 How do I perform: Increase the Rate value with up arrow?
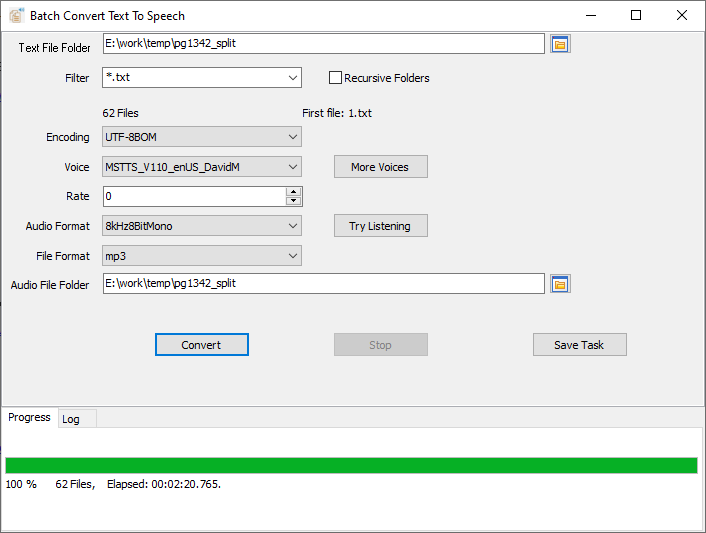pos(293,192)
